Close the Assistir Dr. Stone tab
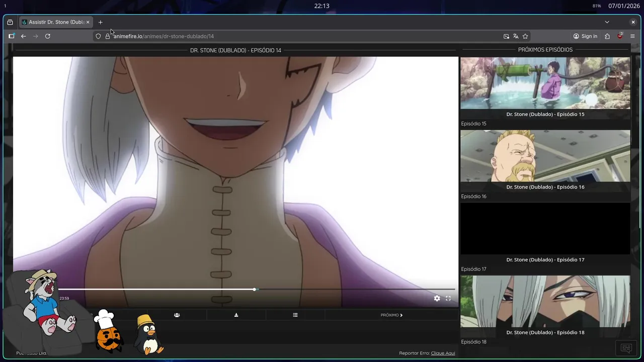 (x=88, y=22)
